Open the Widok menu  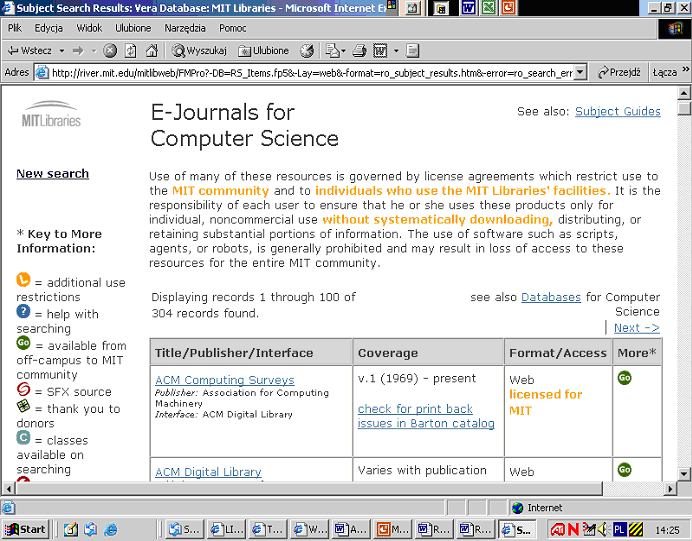pyautogui.click(x=89, y=28)
